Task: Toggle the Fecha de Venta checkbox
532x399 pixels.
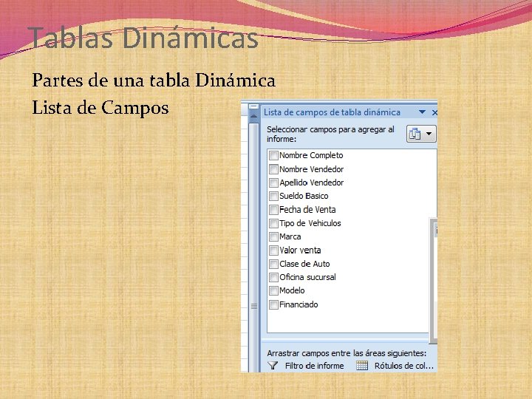Action: [x=273, y=210]
